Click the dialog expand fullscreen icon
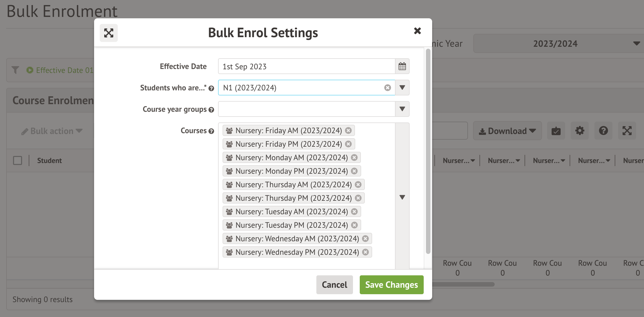This screenshot has height=317, width=644. (x=109, y=33)
